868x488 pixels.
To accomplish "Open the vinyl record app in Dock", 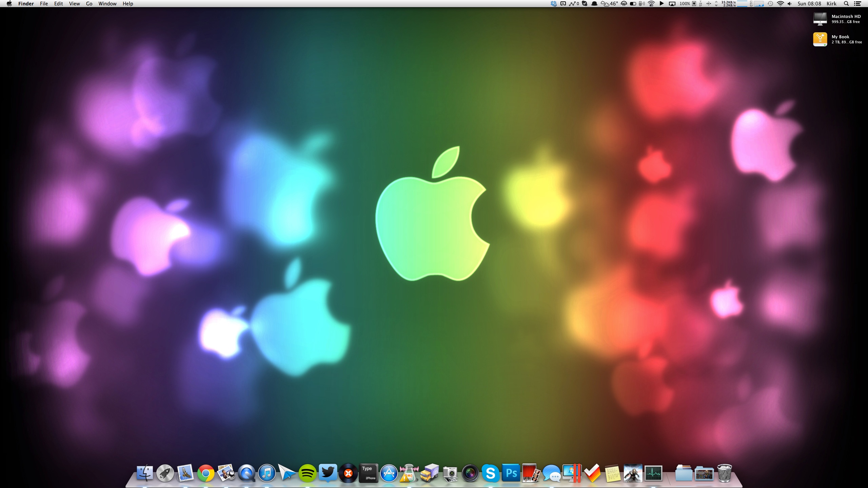I will [348, 473].
